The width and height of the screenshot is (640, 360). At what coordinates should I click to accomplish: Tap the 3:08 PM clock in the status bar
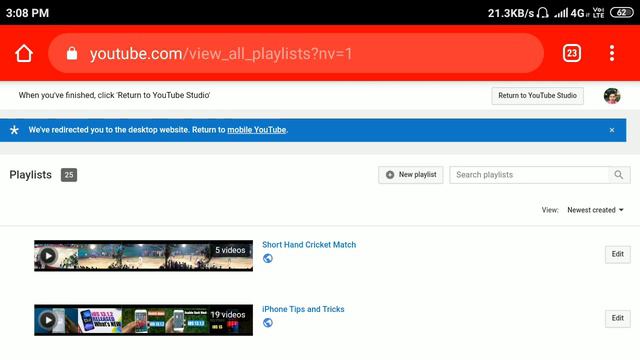pos(27,13)
